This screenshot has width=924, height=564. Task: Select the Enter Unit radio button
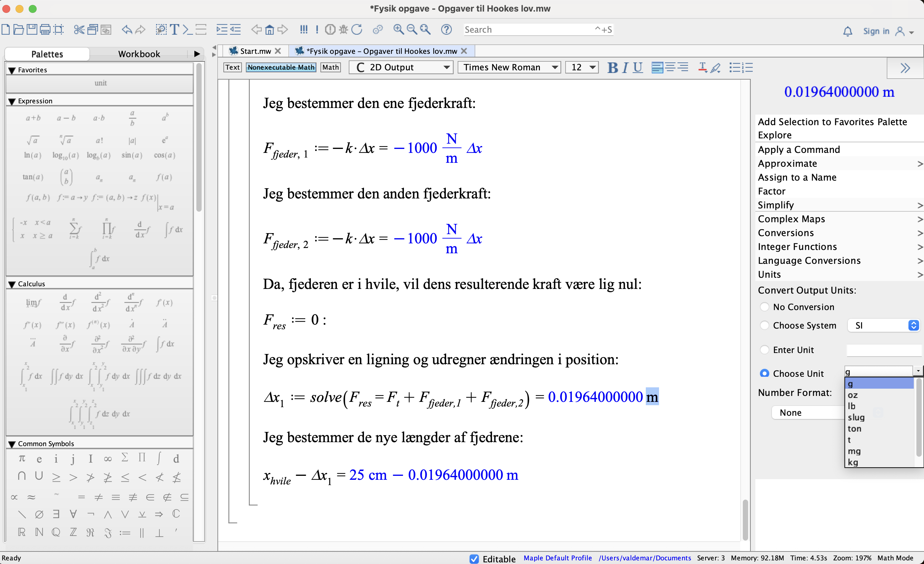(764, 350)
